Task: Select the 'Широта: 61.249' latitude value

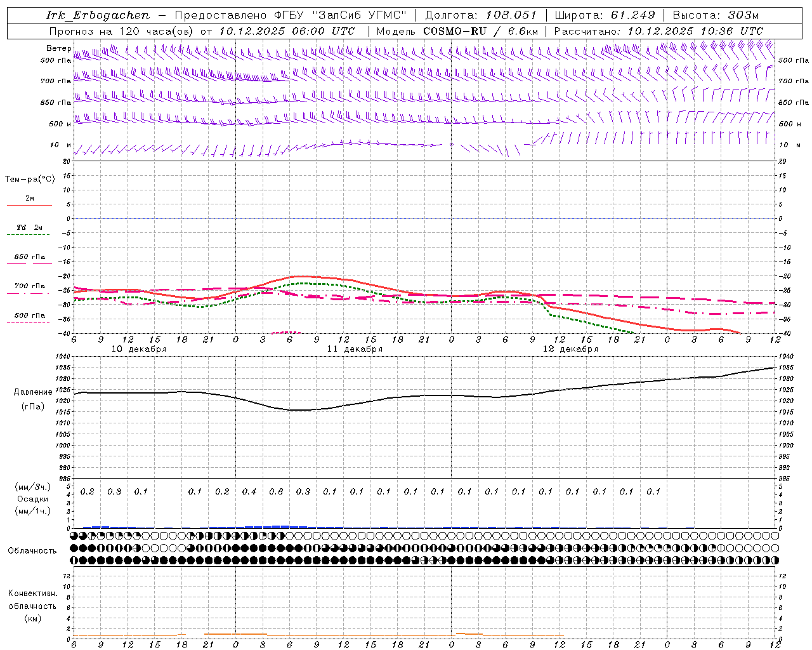Action: [x=605, y=15]
